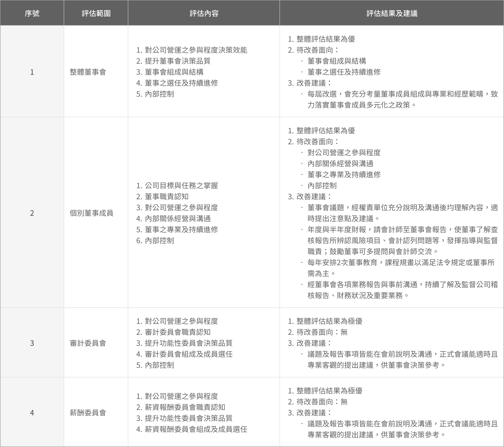Click the 評估內容 column header

204,13
